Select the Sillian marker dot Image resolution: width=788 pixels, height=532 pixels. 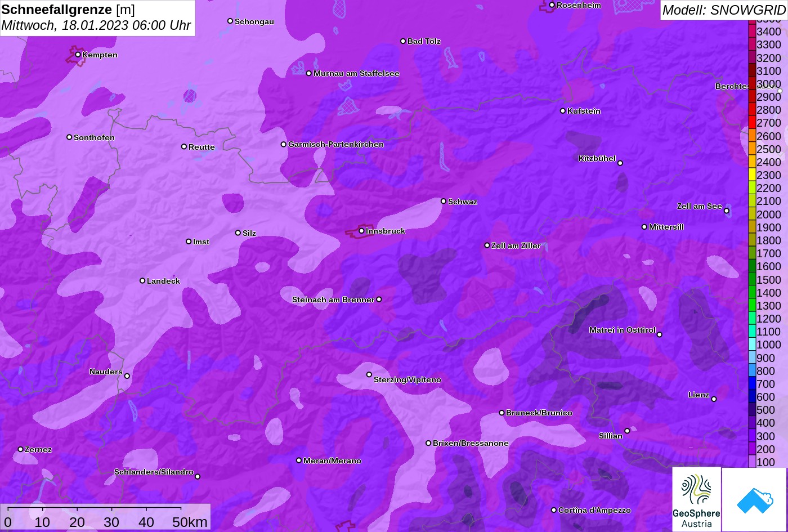pyautogui.click(x=627, y=431)
